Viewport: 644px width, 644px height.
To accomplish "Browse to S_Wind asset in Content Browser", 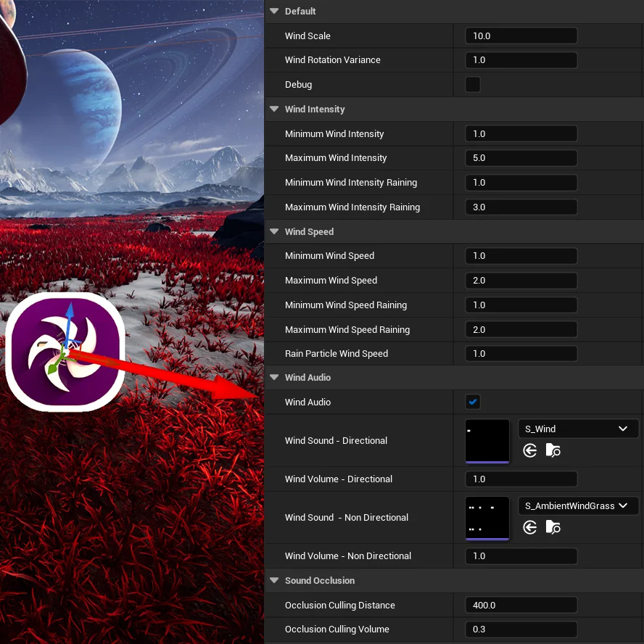I will tap(553, 451).
